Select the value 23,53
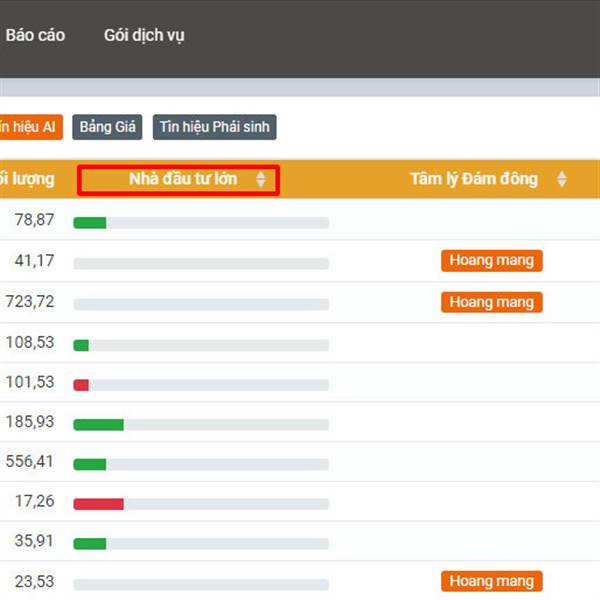The height and width of the screenshot is (600, 600). 34,582
